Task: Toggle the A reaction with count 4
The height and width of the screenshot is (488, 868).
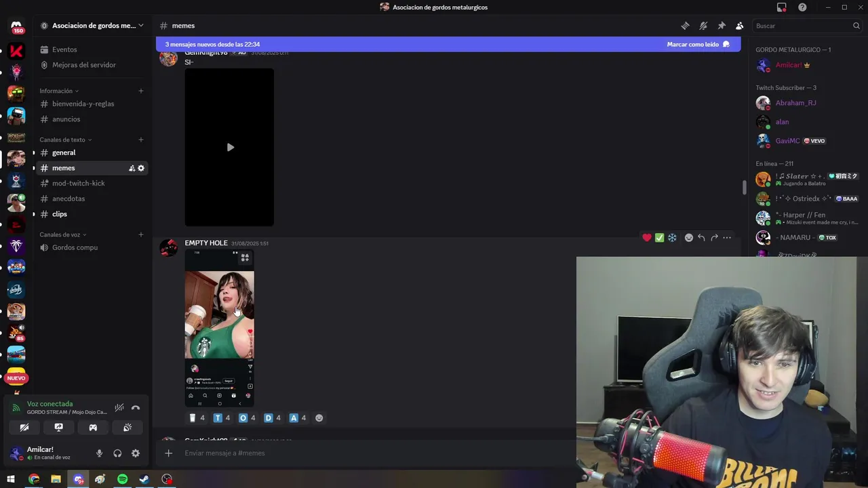Action: point(298,418)
